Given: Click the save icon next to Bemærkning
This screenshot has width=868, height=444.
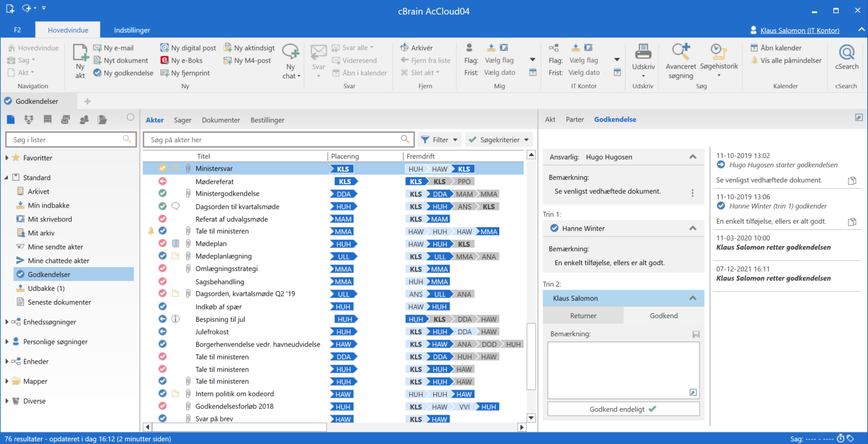Looking at the screenshot, I should click(x=695, y=334).
